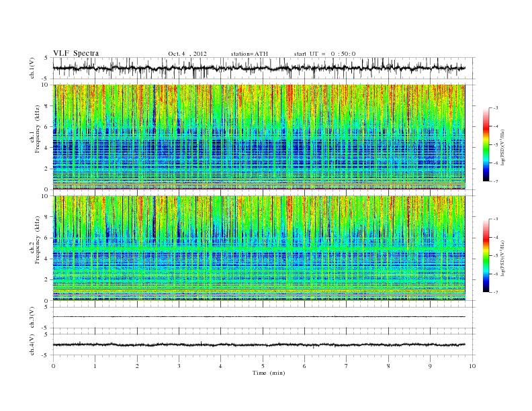Click the flat ch.3 voltage trace
This screenshot has height=411, width=532.
point(259,317)
